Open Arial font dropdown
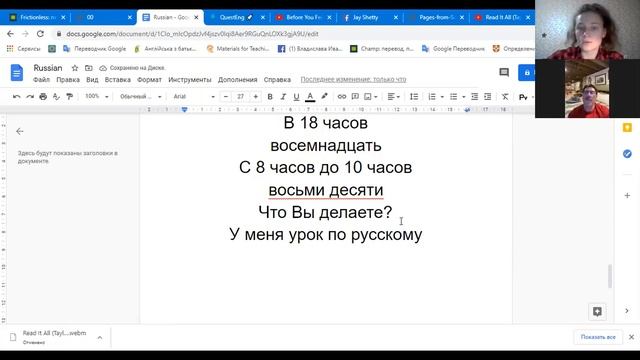Screen dimensions: 640x360 click(194, 96)
